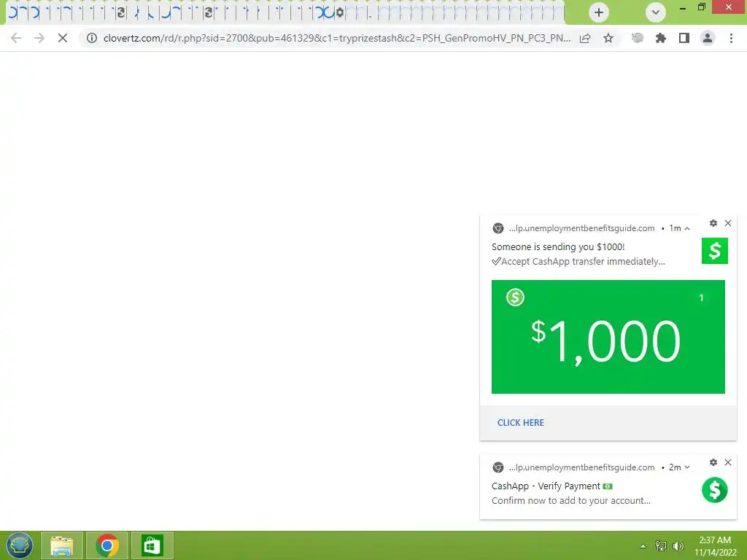The height and width of the screenshot is (560, 747).
Task: Open network status tray icon
Action: [x=661, y=545]
